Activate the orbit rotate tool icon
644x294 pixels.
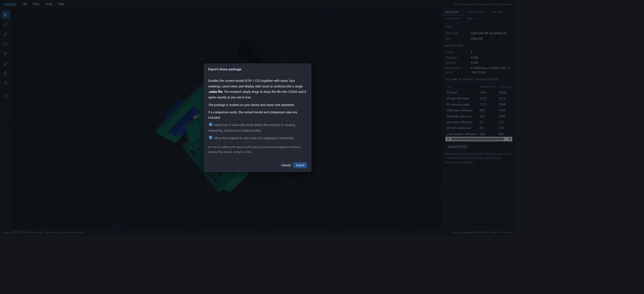tap(6, 24)
